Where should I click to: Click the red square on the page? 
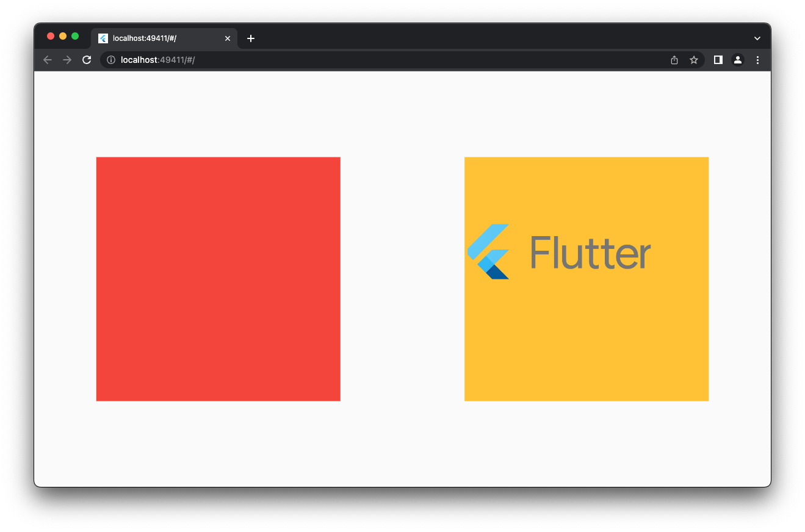[x=218, y=278]
